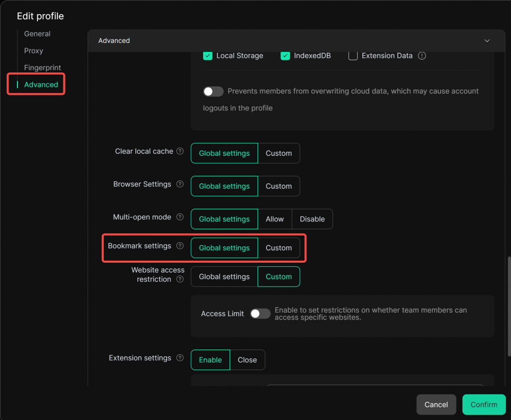The image size is (511, 420).
Task: Click help icon beside Browser Settings
Action: click(x=180, y=184)
